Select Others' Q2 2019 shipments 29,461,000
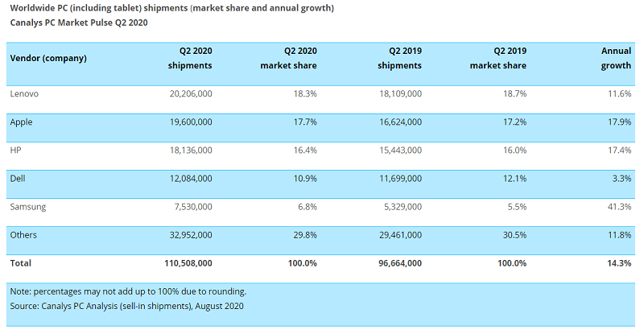 pos(400,235)
